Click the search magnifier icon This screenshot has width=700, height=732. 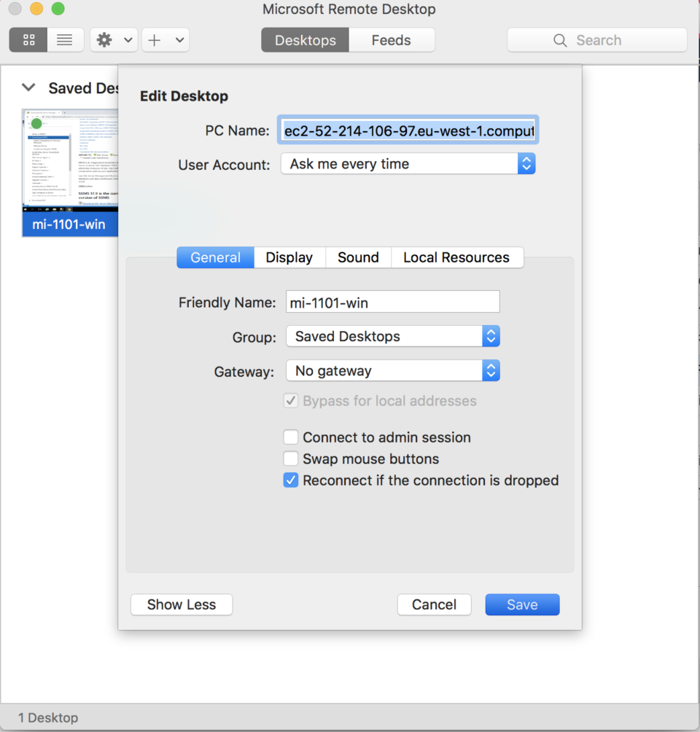click(x=560, y=40)
